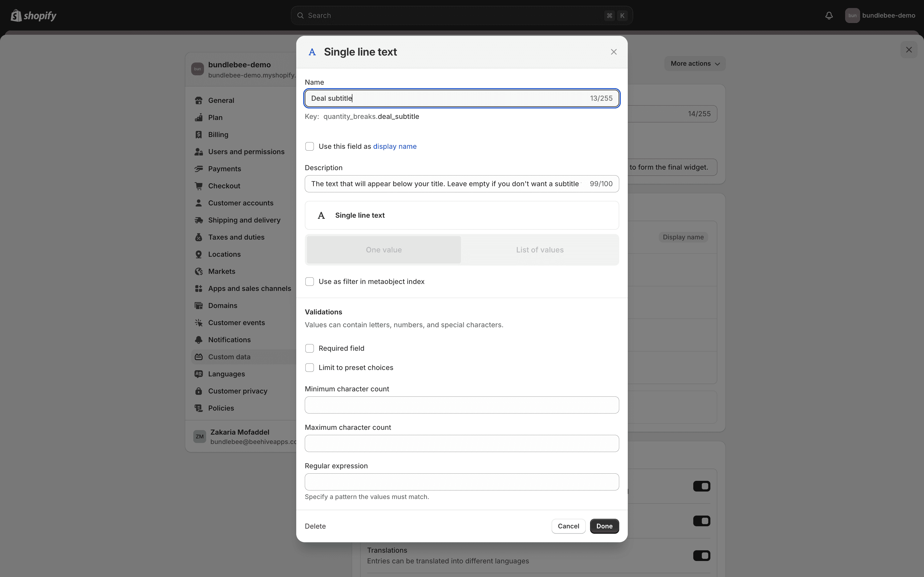Click the Shopify logo in top left
Image resolution: width=924 pixels, height=577 pixels.
pos(33,15)
